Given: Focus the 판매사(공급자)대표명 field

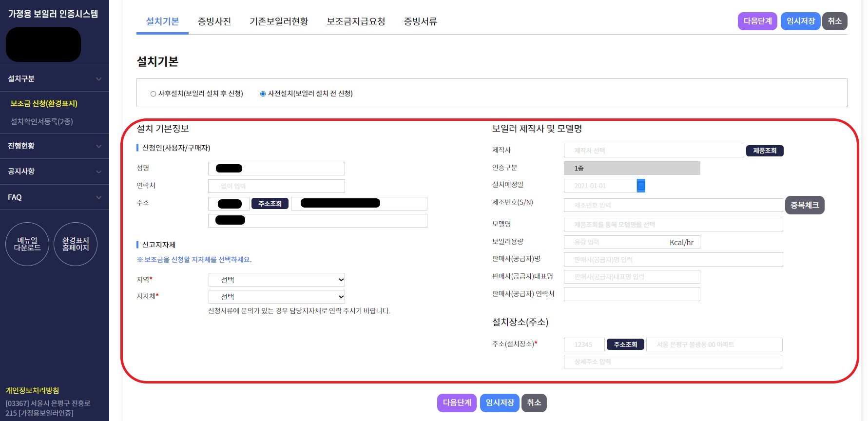Looking at the screenshot, I should click(x=632, y=277).
